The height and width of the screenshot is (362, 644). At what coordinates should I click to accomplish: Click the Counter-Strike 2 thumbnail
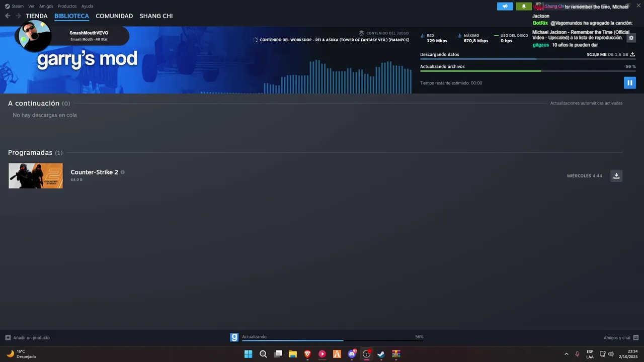tap(36, 175)
